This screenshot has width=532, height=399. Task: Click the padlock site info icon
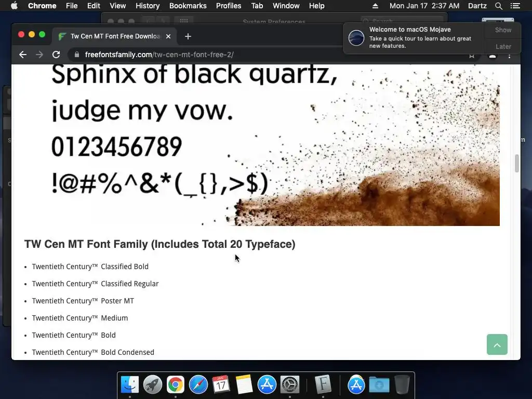[x=77, y=55]
